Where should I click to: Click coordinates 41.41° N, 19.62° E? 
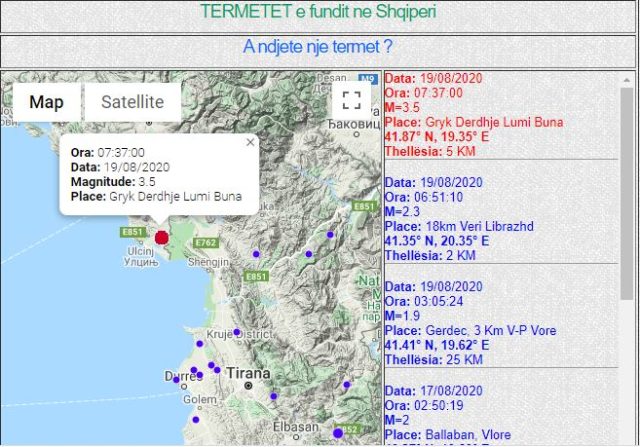(437, 345)
